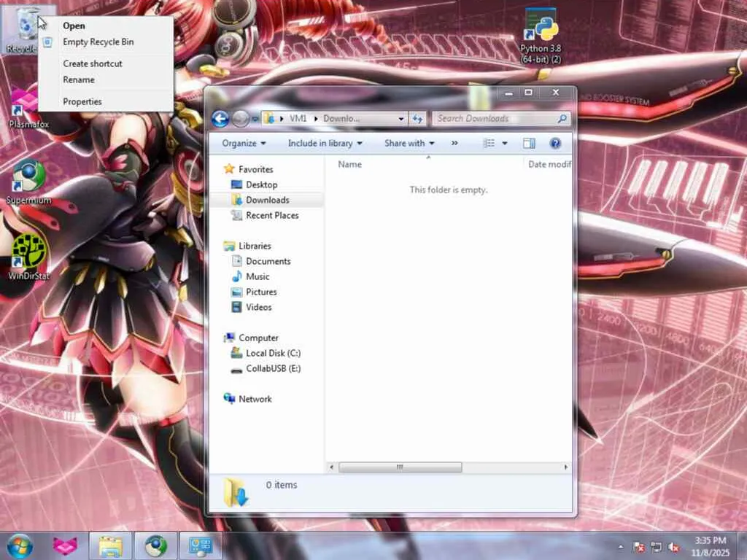Viewport: 747px width, 560px height.
Task: Open the CollabUSB (E:) drive
Action: click(273, 368)
